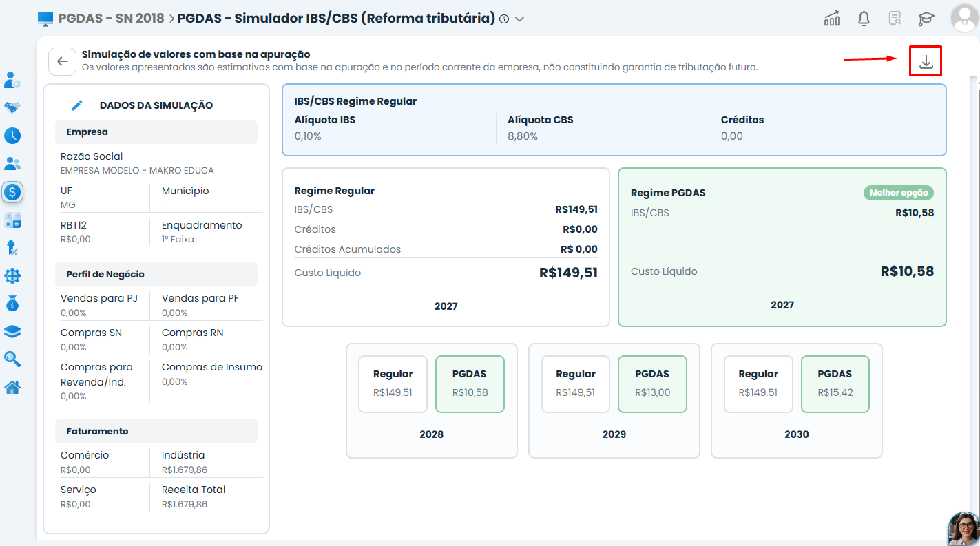Select the Regime Regular 2027 card
The width and height of the screenshot is (980, 546).
(446, 247)
